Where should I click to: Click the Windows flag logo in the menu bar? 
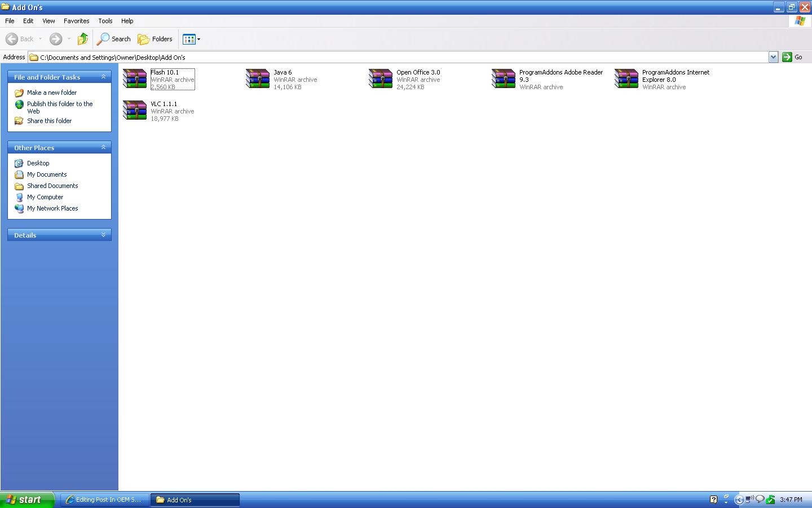(800, 21)
